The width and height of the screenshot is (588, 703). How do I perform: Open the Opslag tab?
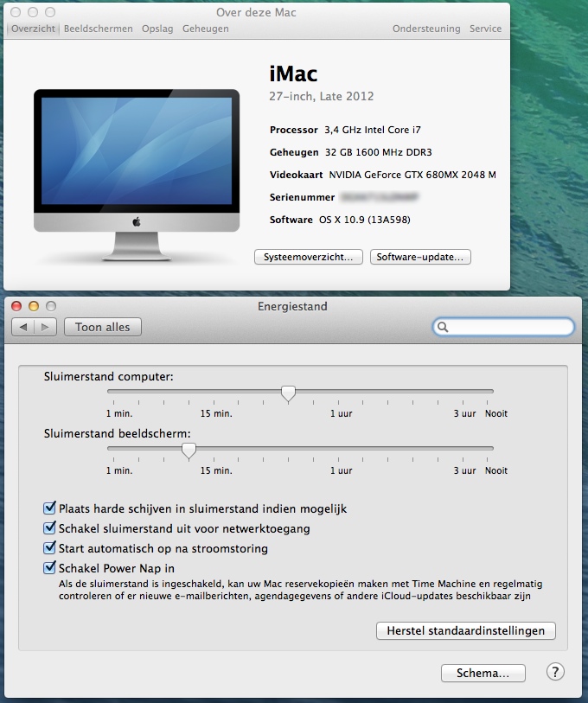click(157, 29)
